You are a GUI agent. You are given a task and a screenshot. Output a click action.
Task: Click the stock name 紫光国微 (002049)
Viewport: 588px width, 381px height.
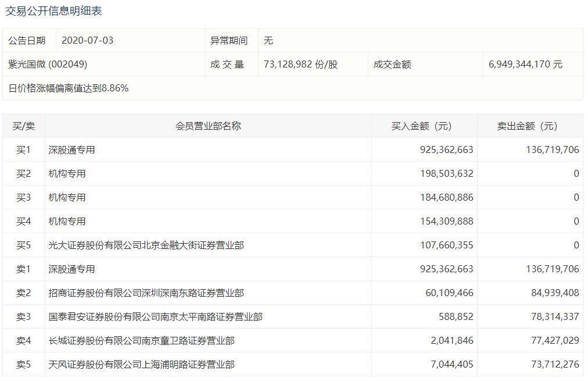[48, 65]
